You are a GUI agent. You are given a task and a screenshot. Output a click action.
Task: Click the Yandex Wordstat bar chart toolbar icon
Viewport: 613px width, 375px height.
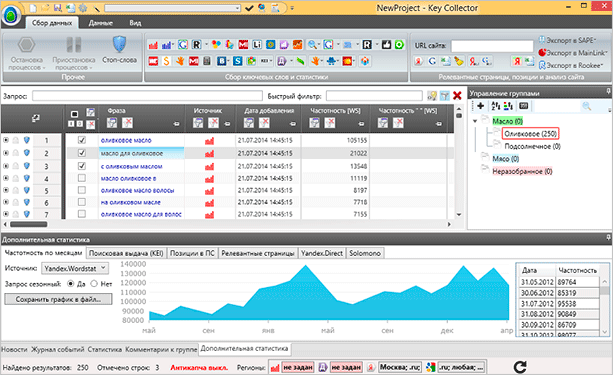[153, 45]
